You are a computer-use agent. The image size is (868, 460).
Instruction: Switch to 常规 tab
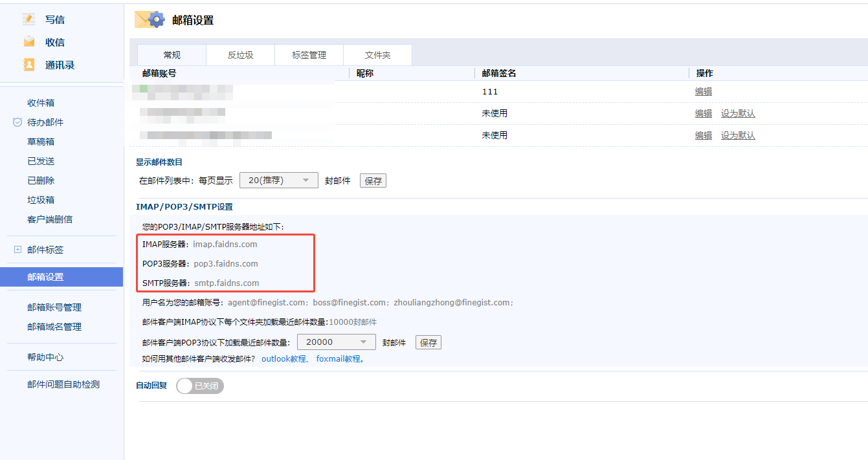click(172, 55)
